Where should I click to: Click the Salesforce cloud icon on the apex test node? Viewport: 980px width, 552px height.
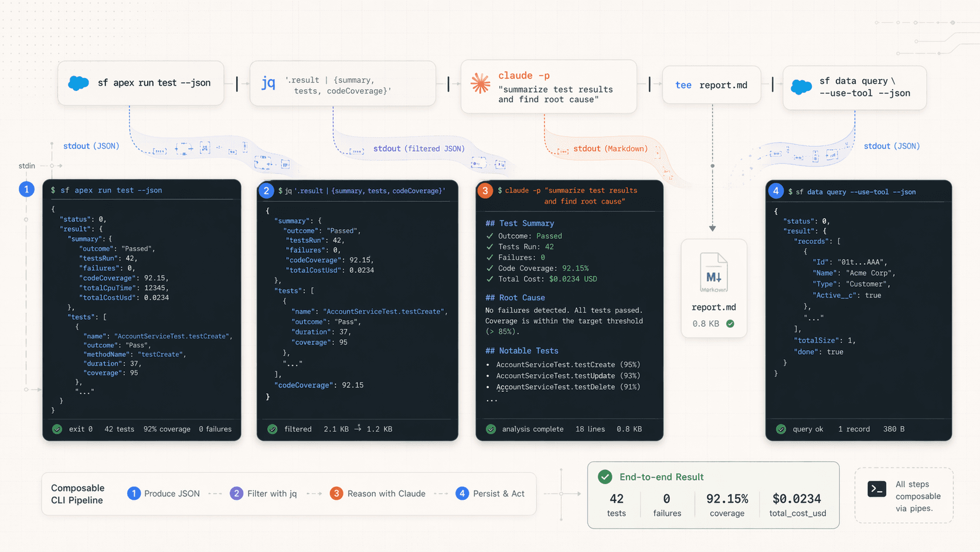click(78, 83)
